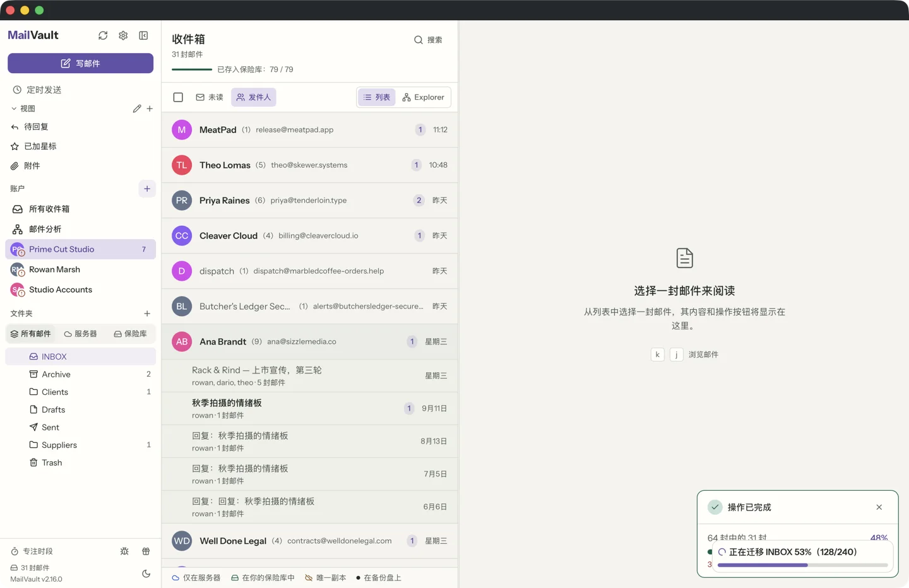Screen dimensions: 909x588
Task: Toggle dark mode moon icon
Action: tap(146, 573)
